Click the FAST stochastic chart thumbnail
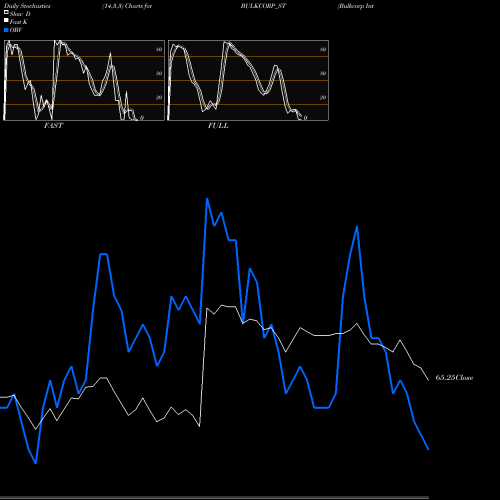The height and width of the screenshot is (500, 500). 84,80
